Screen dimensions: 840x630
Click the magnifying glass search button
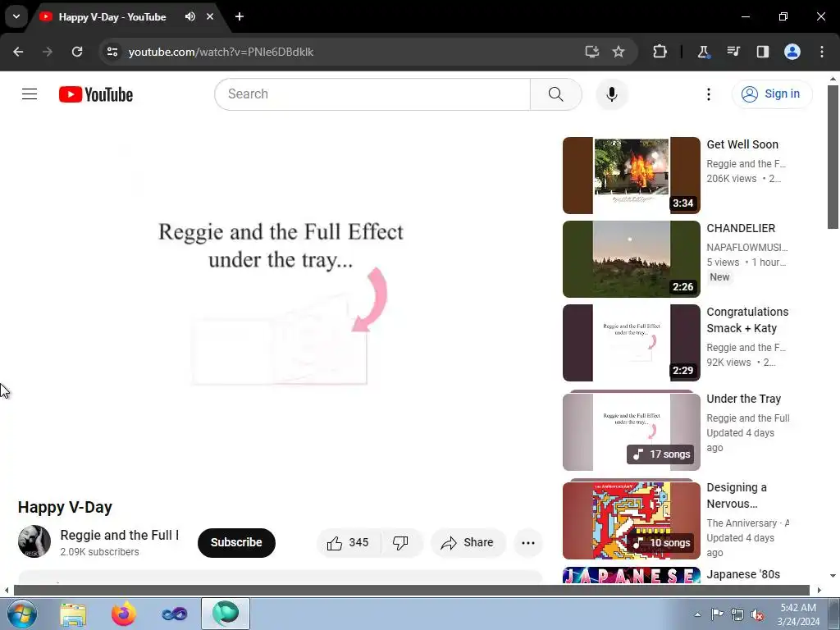click(555, 94)
